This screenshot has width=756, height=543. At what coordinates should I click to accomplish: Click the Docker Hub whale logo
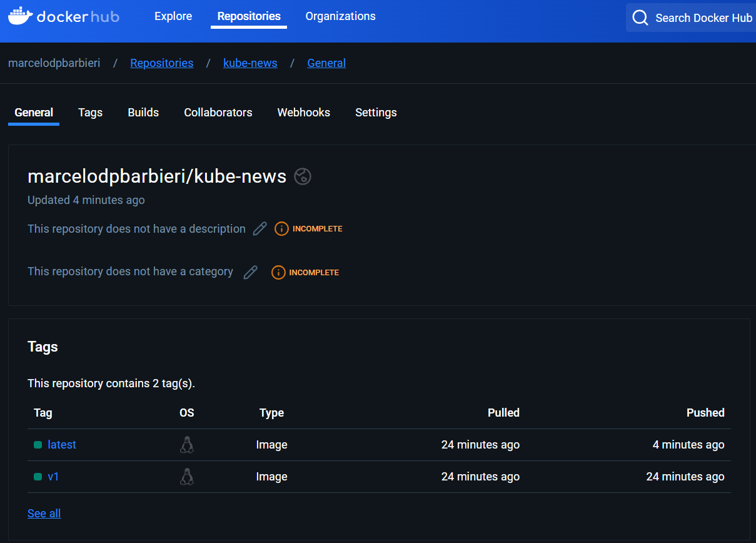(20, 16)
